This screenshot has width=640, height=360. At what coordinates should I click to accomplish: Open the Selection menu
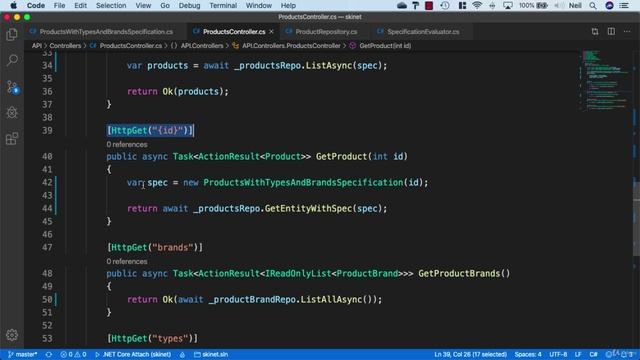click(111, 5)
